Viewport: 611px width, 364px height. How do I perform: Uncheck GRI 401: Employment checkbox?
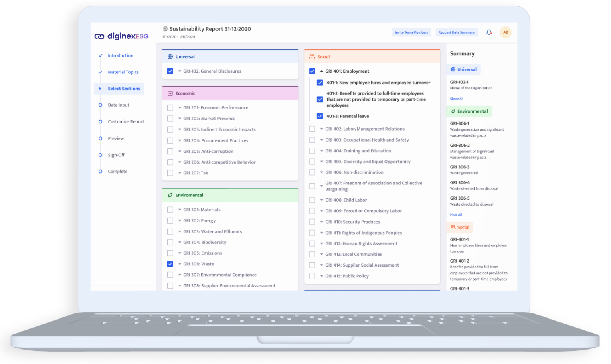tap(312, 71)
